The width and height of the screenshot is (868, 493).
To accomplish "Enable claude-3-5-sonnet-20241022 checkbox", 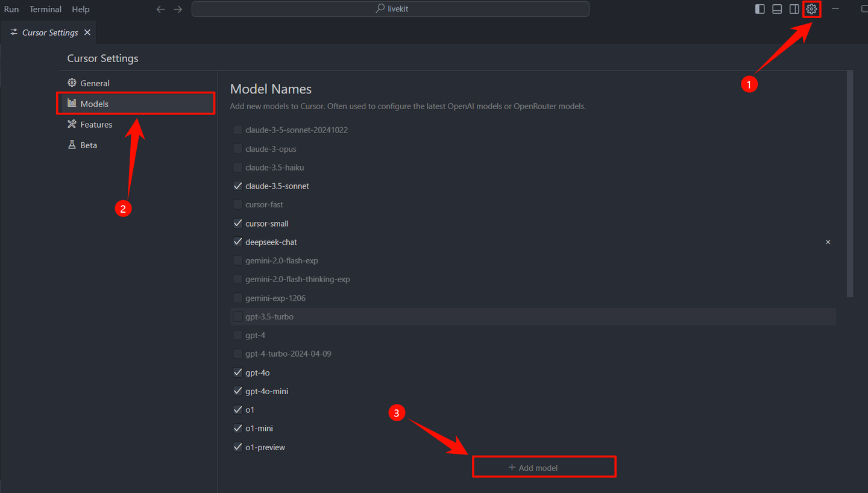I will coord(237,130).
